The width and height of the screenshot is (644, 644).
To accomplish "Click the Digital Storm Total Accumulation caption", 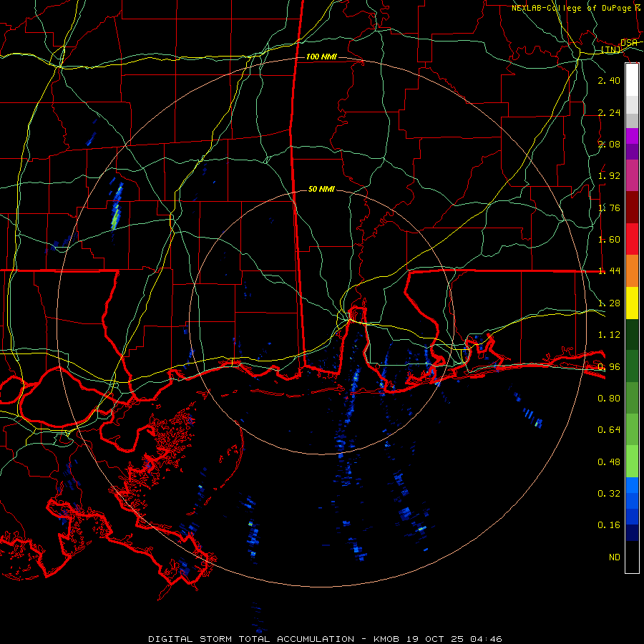I will click(325, 639).
